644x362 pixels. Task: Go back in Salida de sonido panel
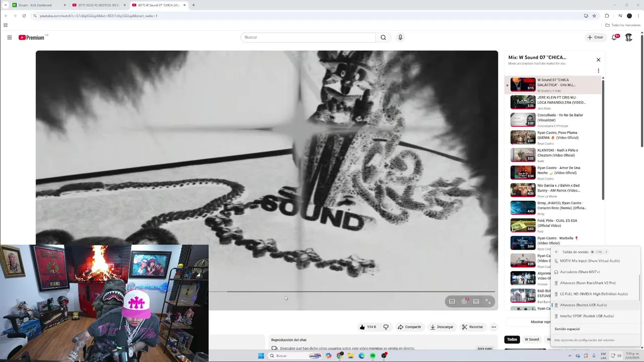click(x=556, y=252)
